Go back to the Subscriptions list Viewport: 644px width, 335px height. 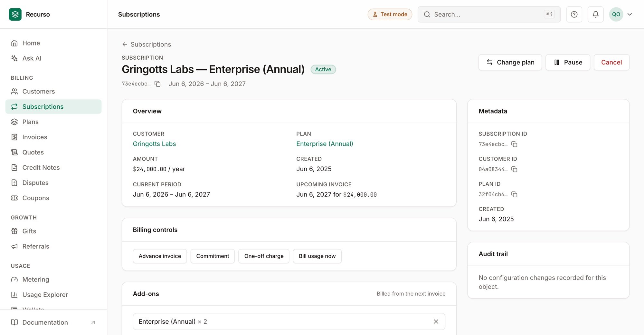pos(147,44)
